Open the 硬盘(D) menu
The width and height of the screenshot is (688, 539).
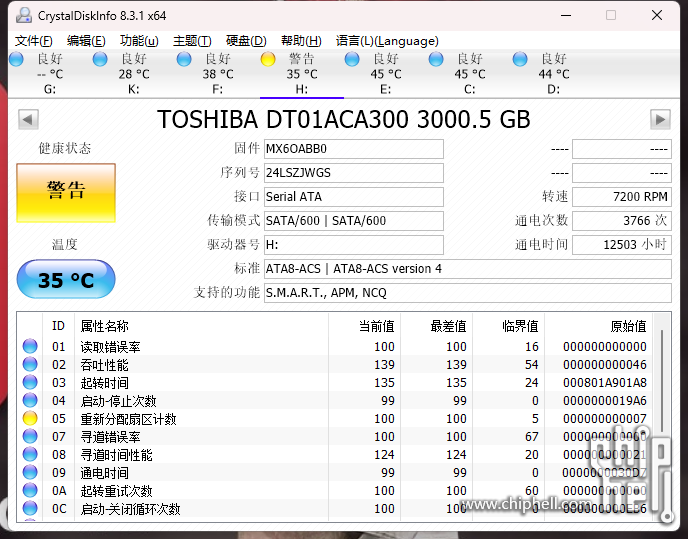pos(246,41)
